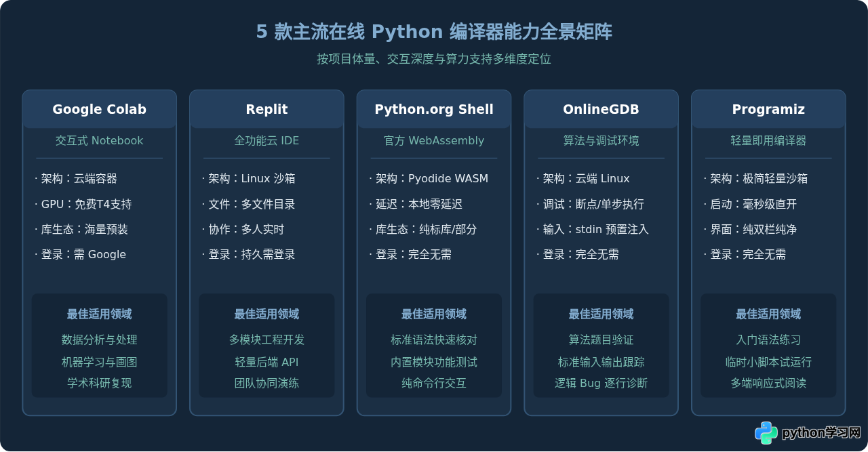
Task: Click 入门语法练习 under Programiz
Action: pyautogui.click(x=768, y=340)
